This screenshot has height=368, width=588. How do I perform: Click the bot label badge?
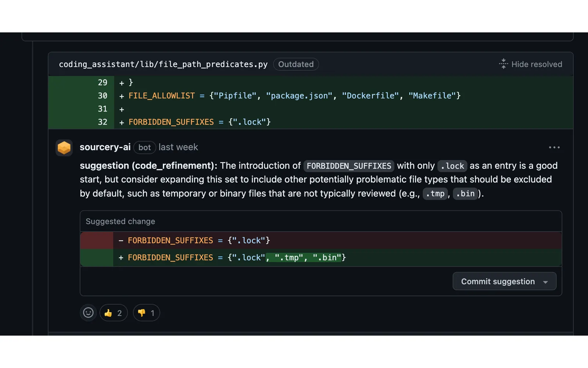coord(145,148)
